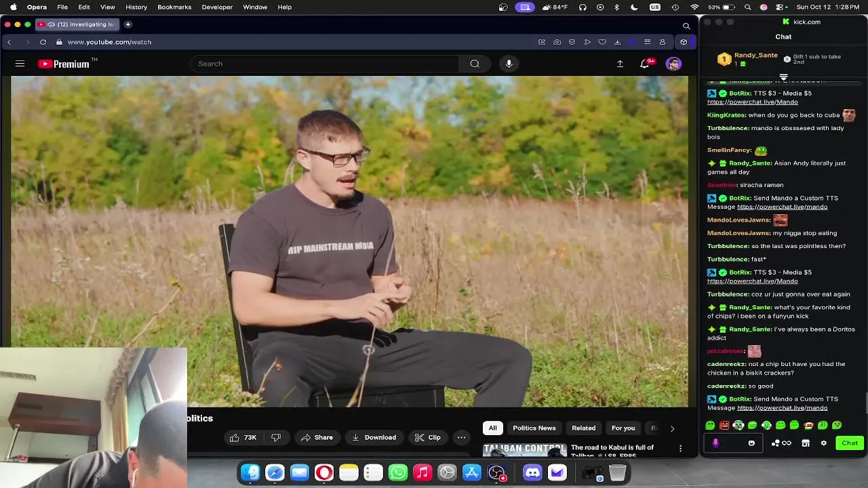Select the For you filter chip

tap(623, 428)
